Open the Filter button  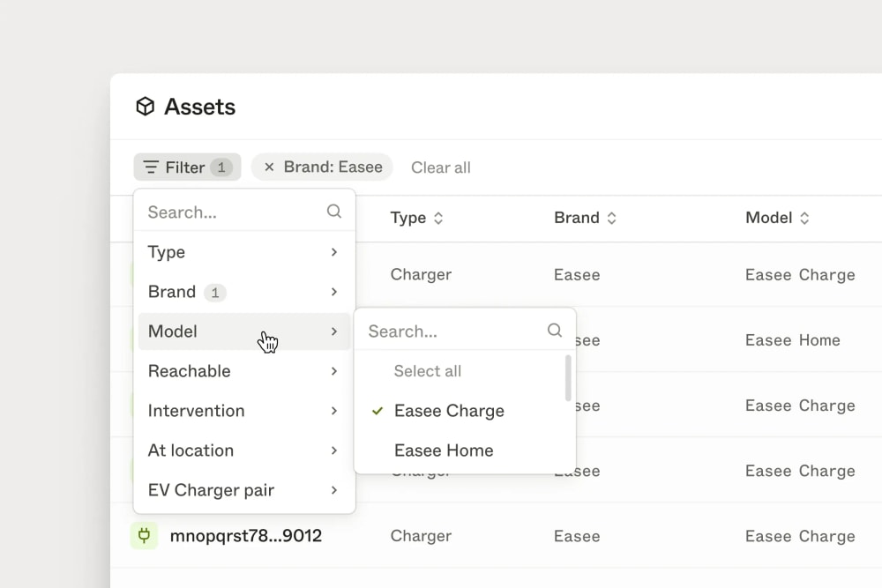pos(187,167)
